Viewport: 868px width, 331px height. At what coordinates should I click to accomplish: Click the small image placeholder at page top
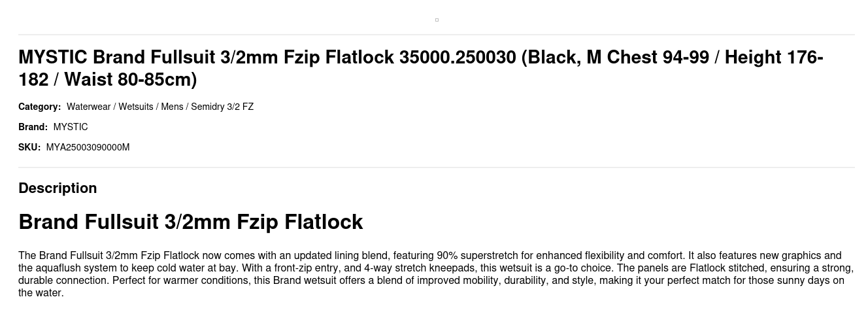(x=437, y=20)
